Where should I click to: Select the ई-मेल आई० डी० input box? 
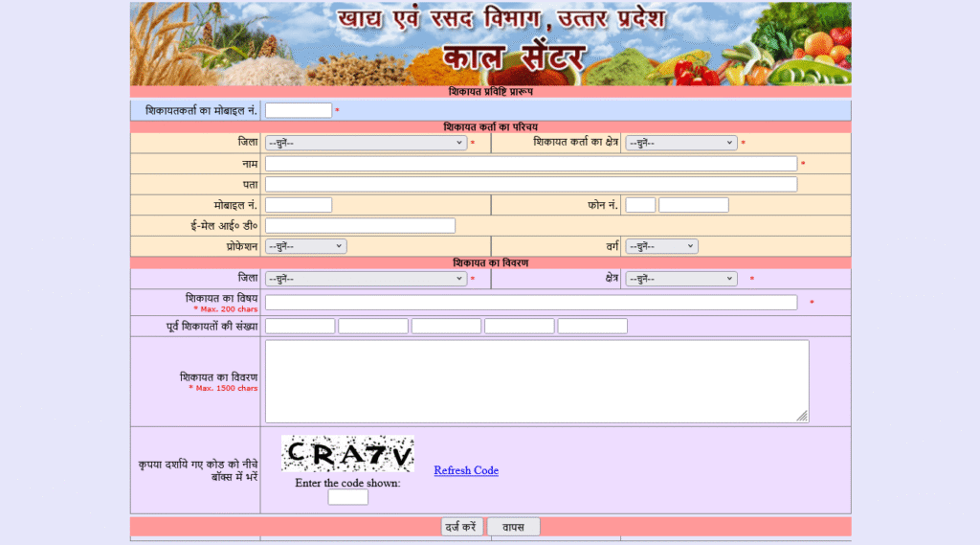[360, 226]
